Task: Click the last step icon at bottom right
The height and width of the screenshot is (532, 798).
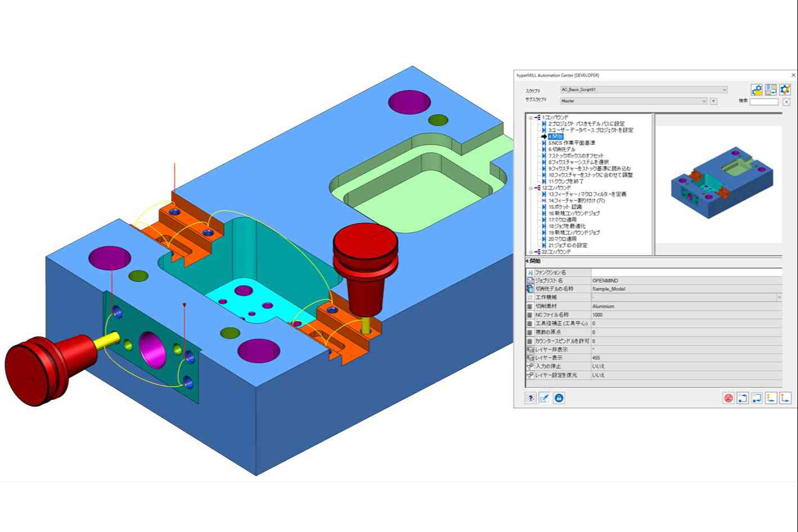Action: [x=785, y=398]
